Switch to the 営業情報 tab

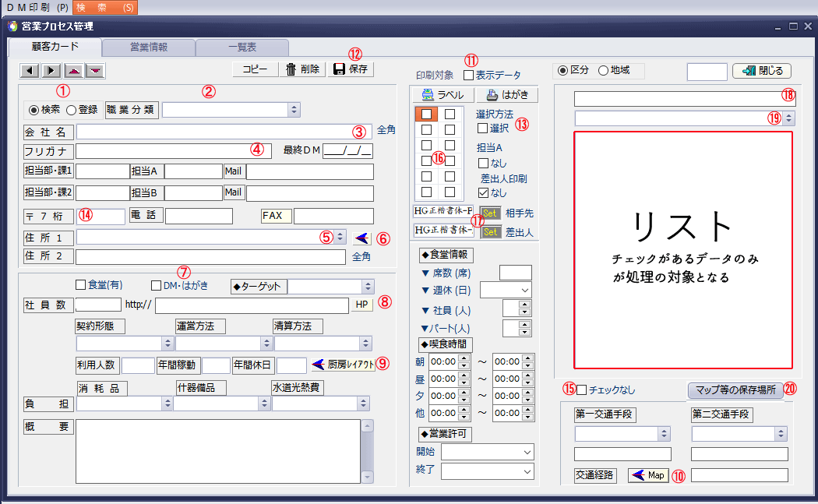(148, 47)
